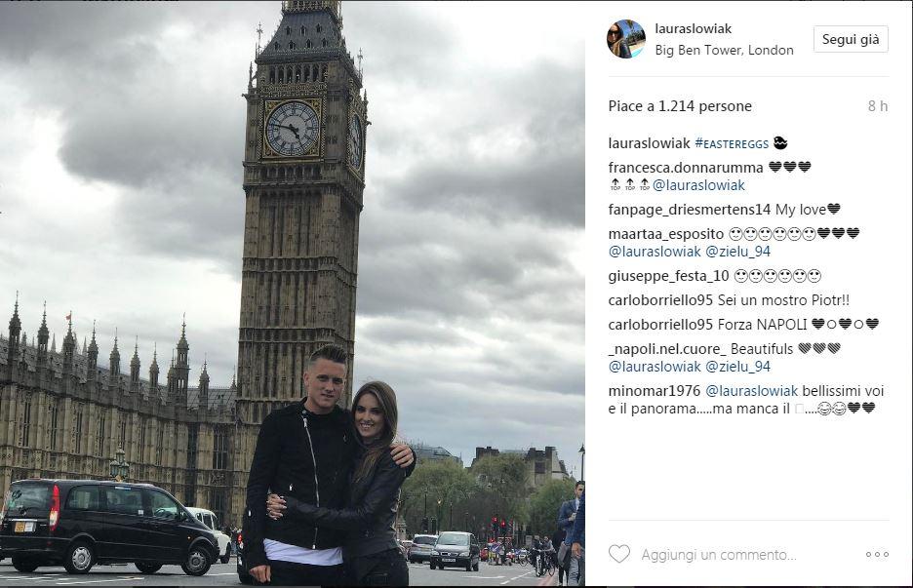This screenshot has width=913, height=588.
Task: Open minomar1976 commenter profile
Action: point(655,391)
